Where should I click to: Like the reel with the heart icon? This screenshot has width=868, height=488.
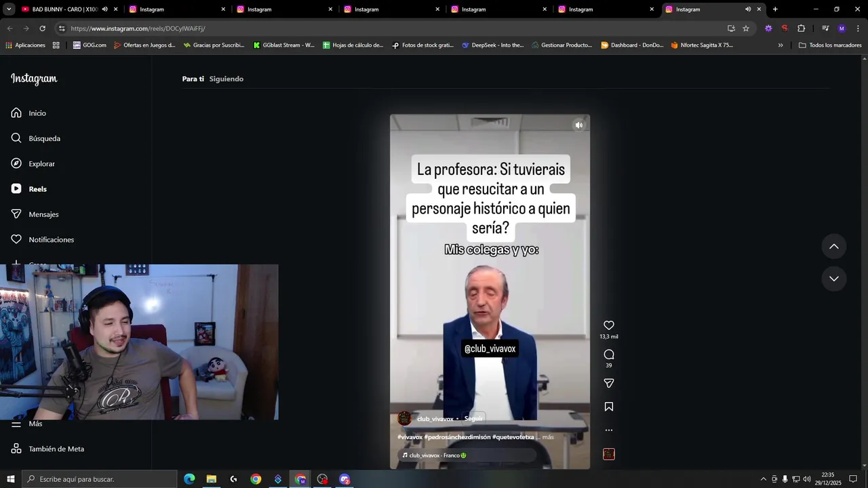[x=609, y=325]
